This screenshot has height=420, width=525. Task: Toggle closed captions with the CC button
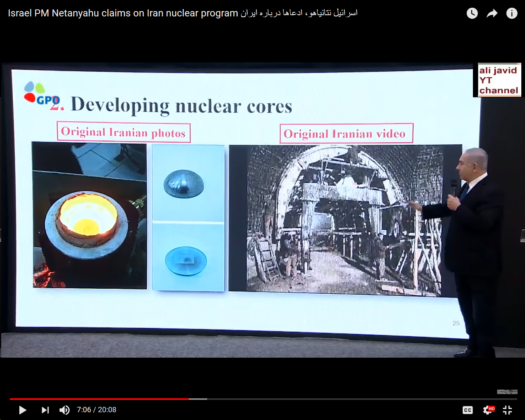pyautogui.click(x=468, y=410)
